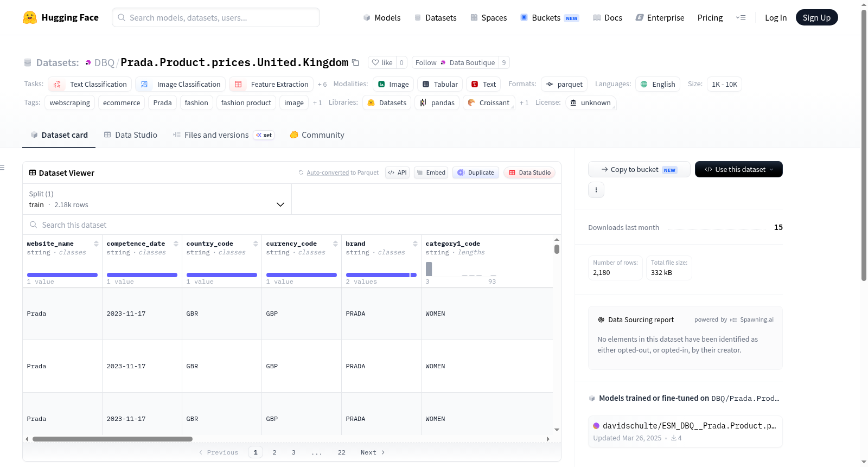Screen dimensions: 868x467
Task: Expand the train split dropdown
Action: click(x=157, y=199)
